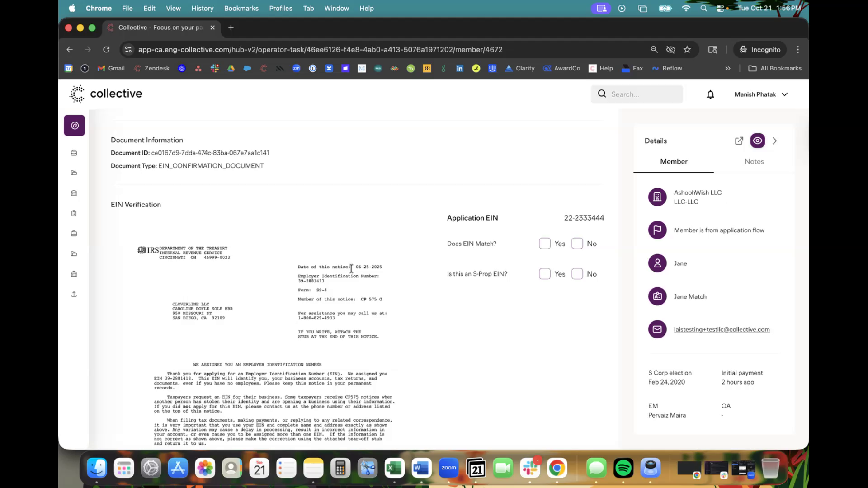Open the purple dashboard icon in sidebar

click(x=75, y=126)
